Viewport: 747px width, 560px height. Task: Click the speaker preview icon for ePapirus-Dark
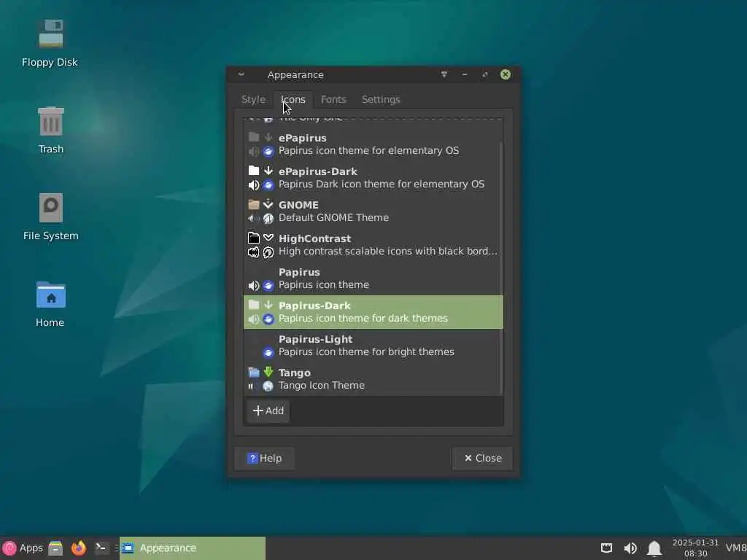254,184
